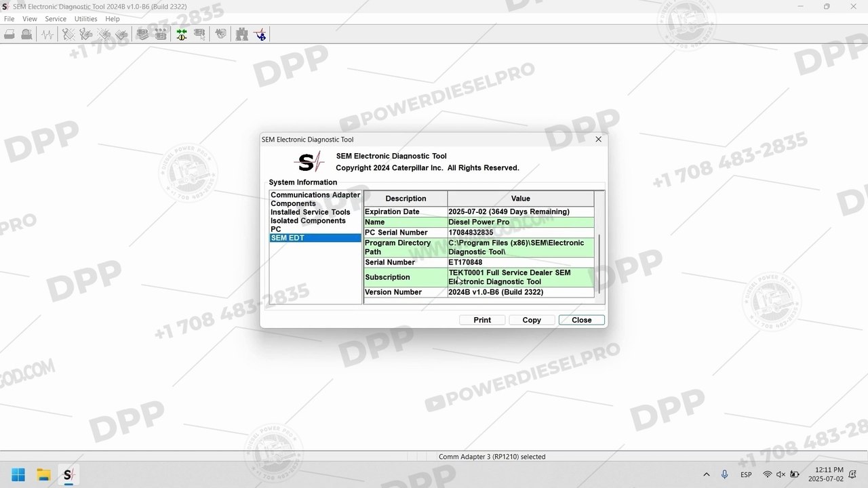Click the green-arrows Connect/Disconnect icon
The width and height of the screenshot is (868, 488).
tap(181, 34)
